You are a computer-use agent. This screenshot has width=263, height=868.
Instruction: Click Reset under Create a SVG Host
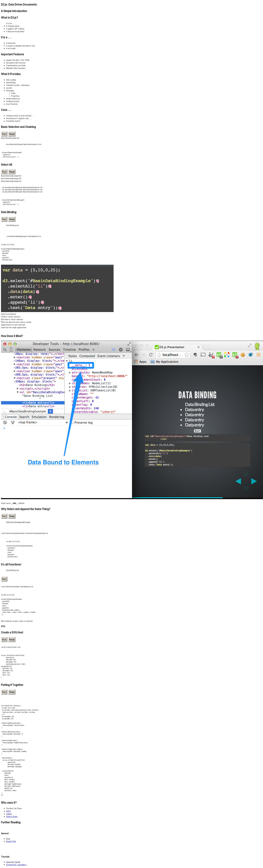12,640
